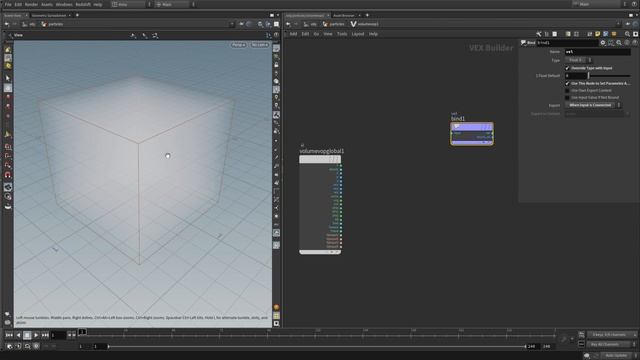Toggle Use This Node to Set Parameters checkbox
This screenshot has height=360, width=640.
[567, 83]
